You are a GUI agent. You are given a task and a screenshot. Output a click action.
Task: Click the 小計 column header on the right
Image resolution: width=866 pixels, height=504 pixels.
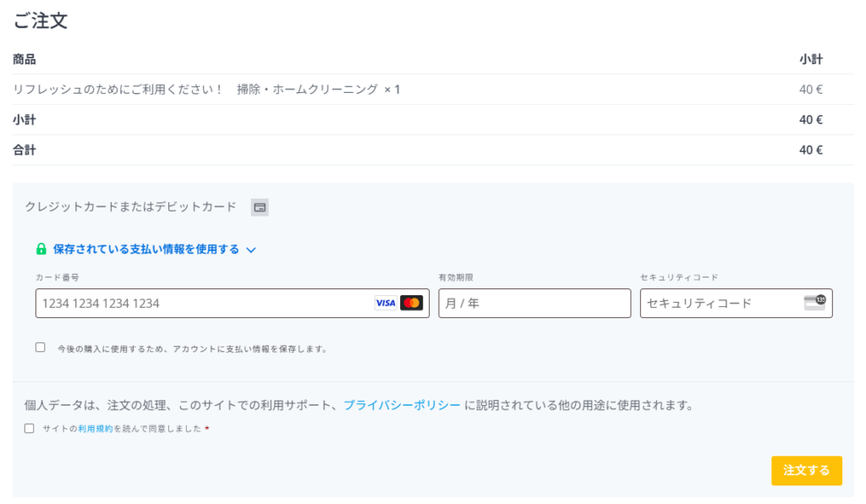[x=811, y=59]
